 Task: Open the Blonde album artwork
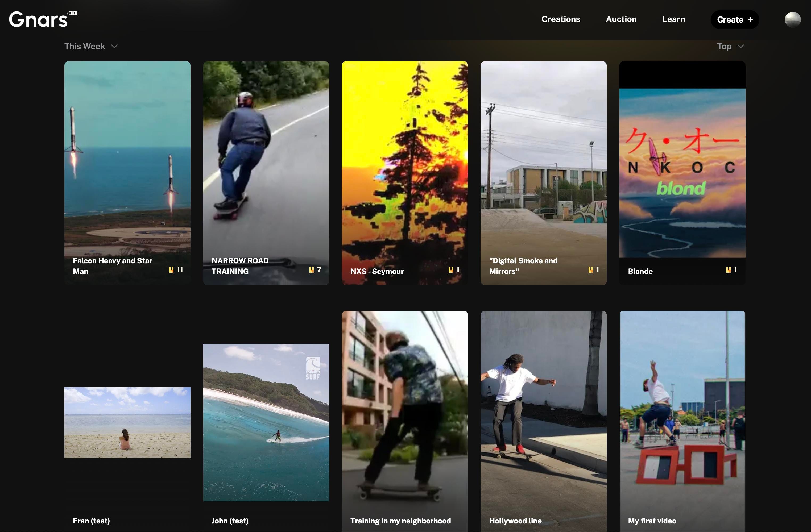coord(682,173)
